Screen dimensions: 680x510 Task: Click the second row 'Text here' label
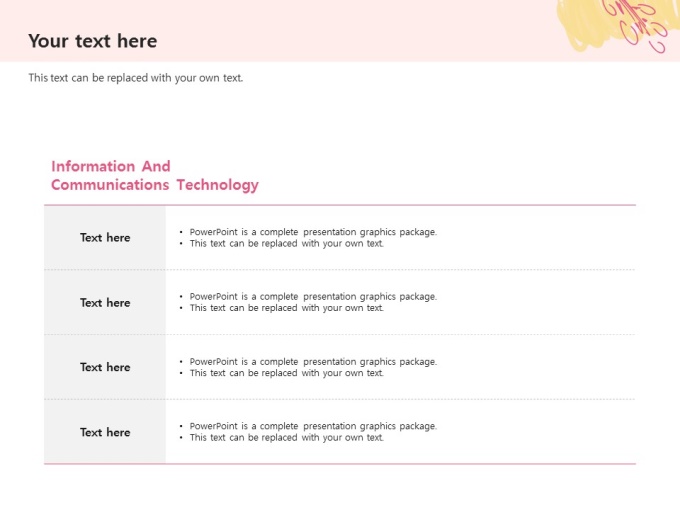point(105,303)
